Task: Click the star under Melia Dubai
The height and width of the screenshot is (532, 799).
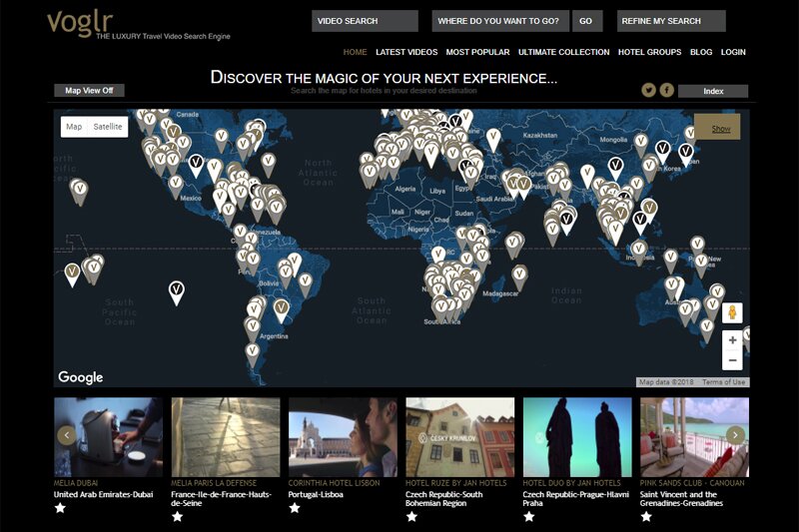Action: 60,508
